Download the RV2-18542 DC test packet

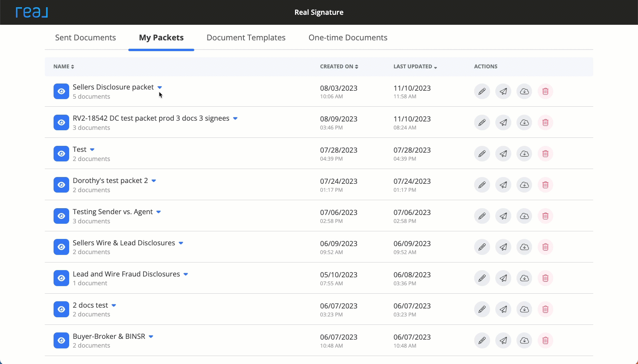(x=524, y=123)
